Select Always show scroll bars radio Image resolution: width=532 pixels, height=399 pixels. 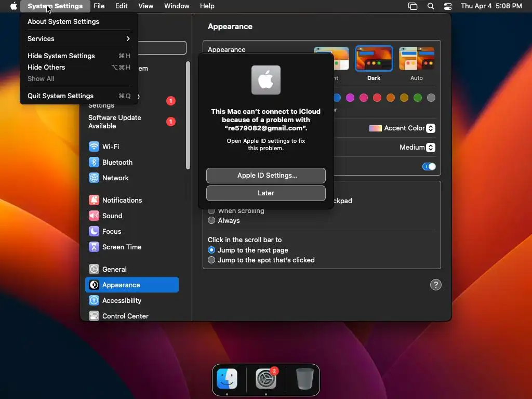pyautogui.click(x=211, y=220)
